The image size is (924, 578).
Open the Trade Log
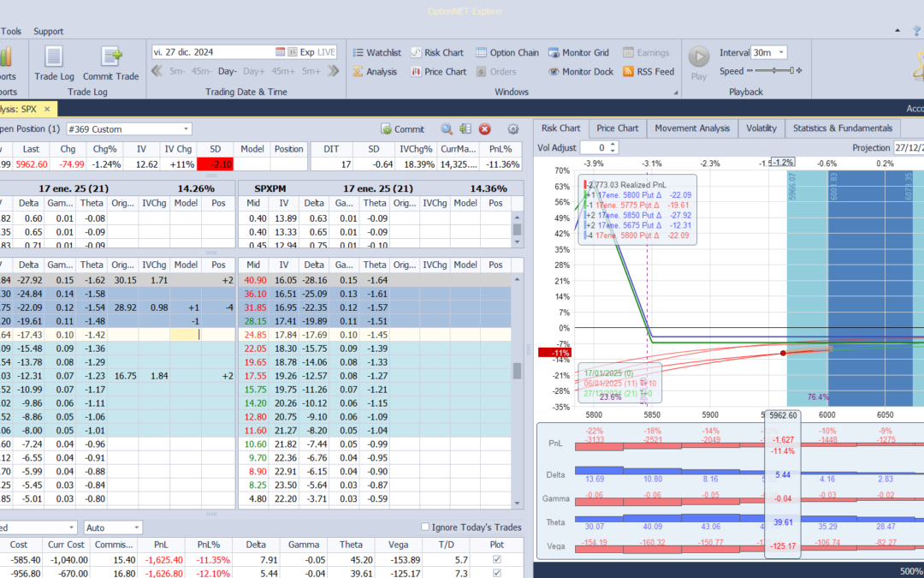(53, 63)
